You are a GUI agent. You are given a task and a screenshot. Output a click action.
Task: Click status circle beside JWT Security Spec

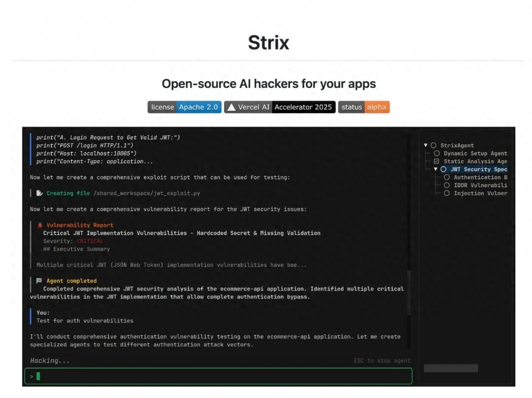443,169
